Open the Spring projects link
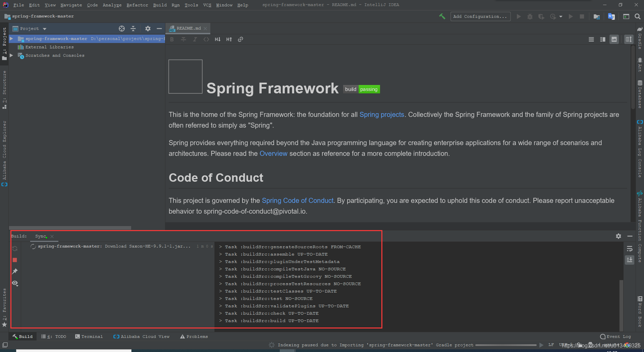 (382, 115)
